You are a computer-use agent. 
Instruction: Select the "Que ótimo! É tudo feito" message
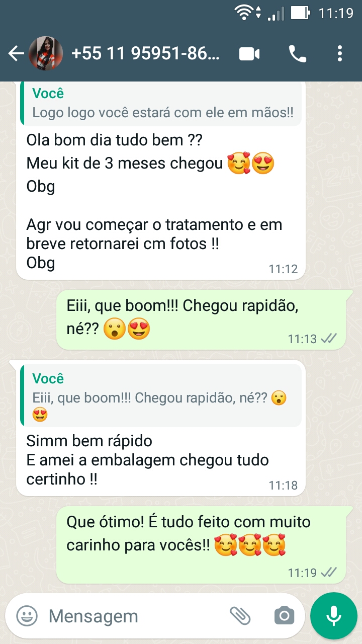point(201,545)
